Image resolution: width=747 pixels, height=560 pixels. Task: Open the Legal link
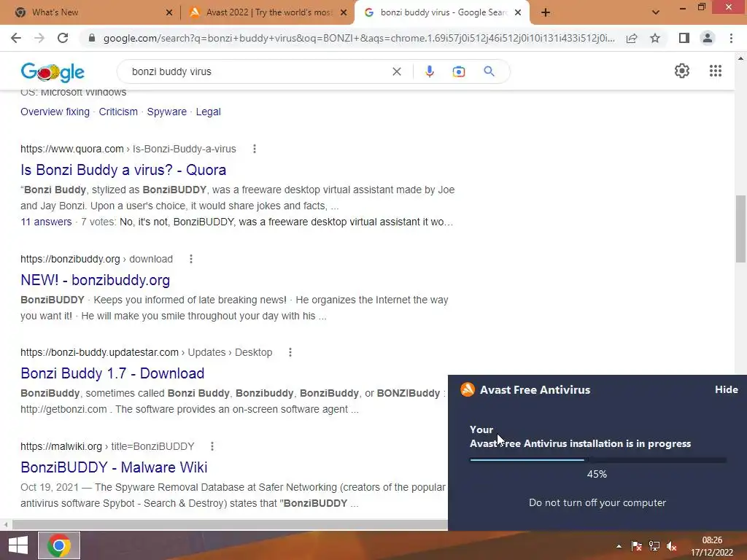tap(208, 112)
